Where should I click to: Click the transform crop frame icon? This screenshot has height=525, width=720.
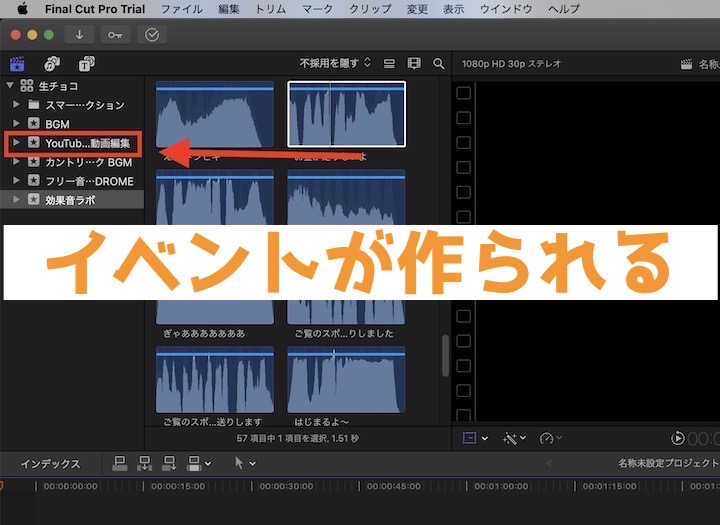pyautogui.click(x=469, y=438)
